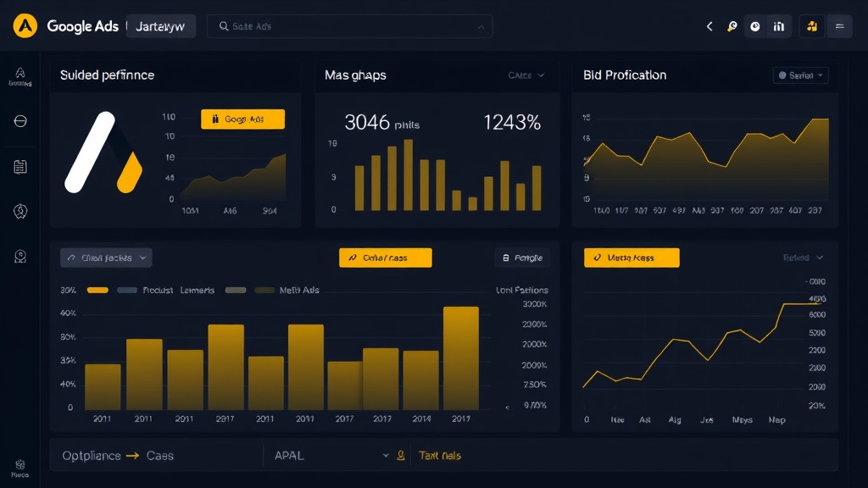Select the tallest 2017 bar in chart
Viewport: 868px width, 488px height.
coord(460,358)
